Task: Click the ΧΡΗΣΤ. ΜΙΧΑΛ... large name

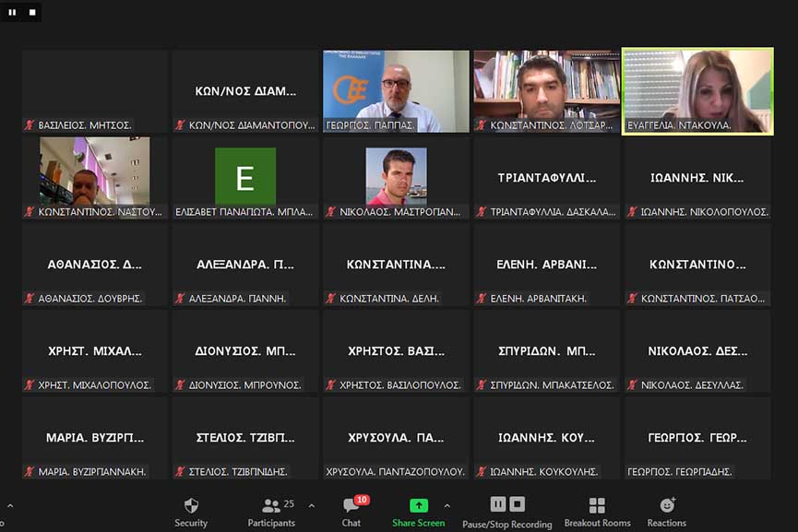Action: click(x=95, y=351)
